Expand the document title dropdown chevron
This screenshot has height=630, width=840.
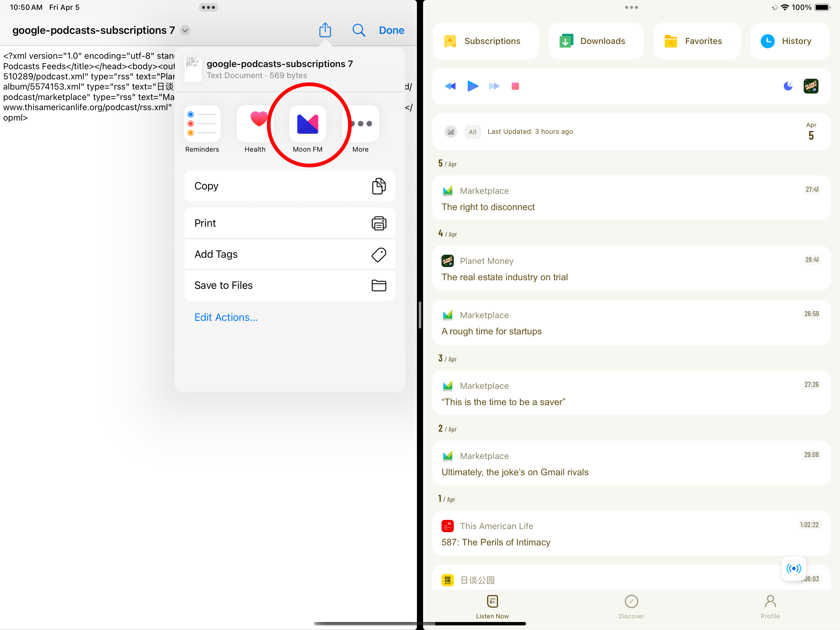[185, 30]
